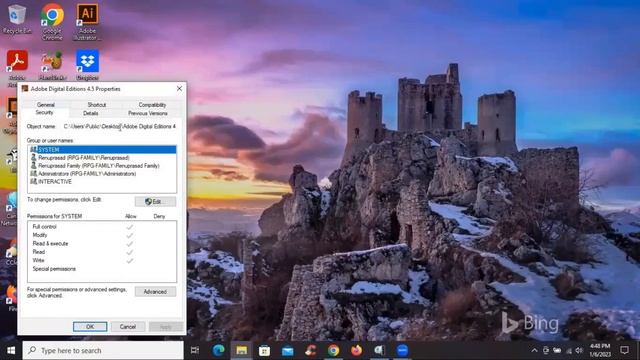Click the 'Write' permission row

[102, 260]
